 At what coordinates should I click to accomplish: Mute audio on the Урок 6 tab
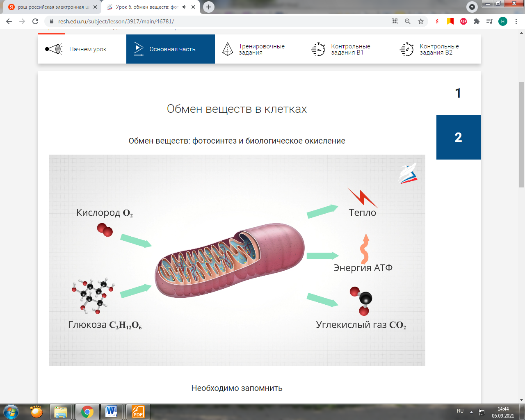(x=185, y=7)
